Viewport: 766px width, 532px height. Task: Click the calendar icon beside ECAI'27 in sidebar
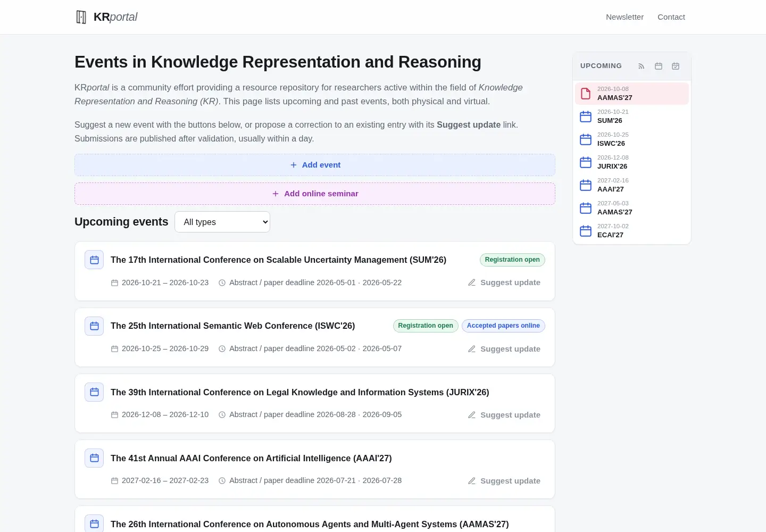point(586,231)
